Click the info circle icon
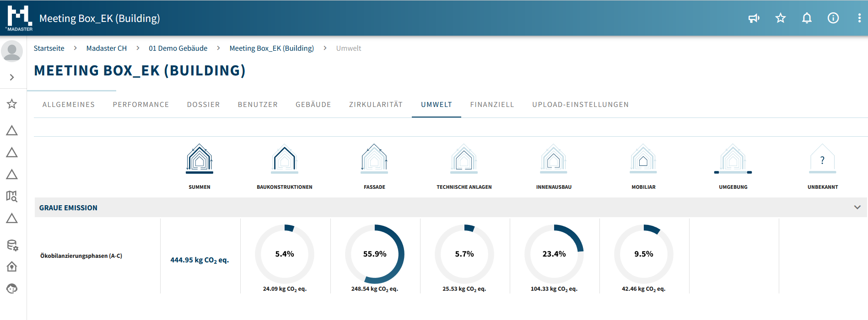The width and height of the screenshot is (868, 320). point(833,18)
